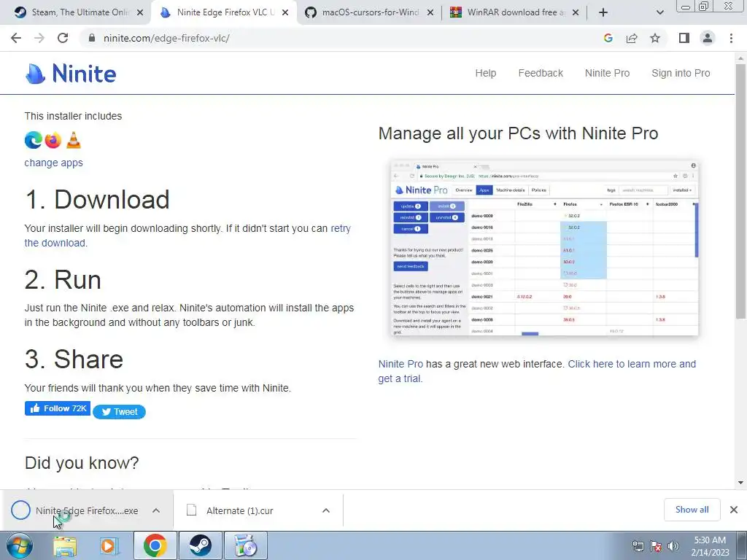The height and width of the screenshot is (560, 747).
Task: Open Windows Media Player in taskbar
Action: click(x=109, y=546)
